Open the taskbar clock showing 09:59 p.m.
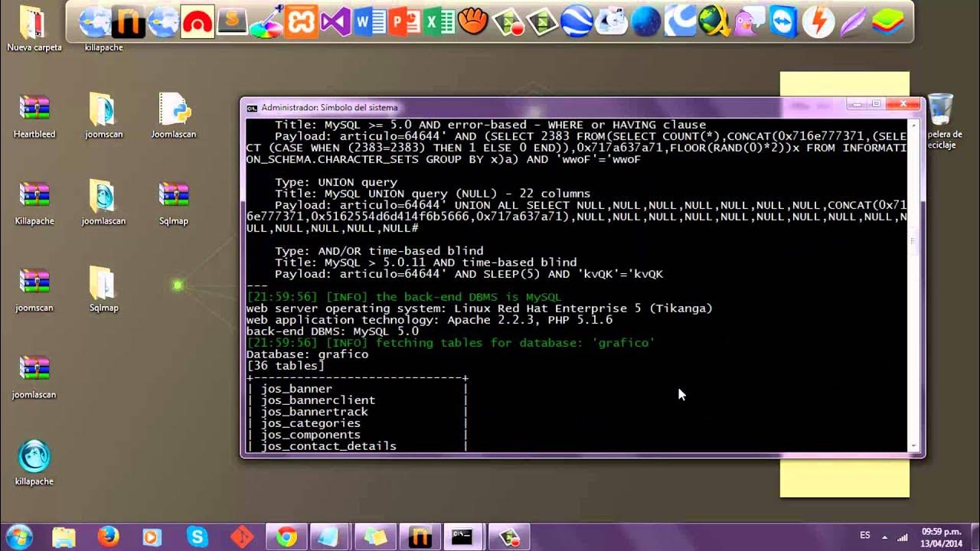This screenshot has width=980, height=551. [941, 536]
